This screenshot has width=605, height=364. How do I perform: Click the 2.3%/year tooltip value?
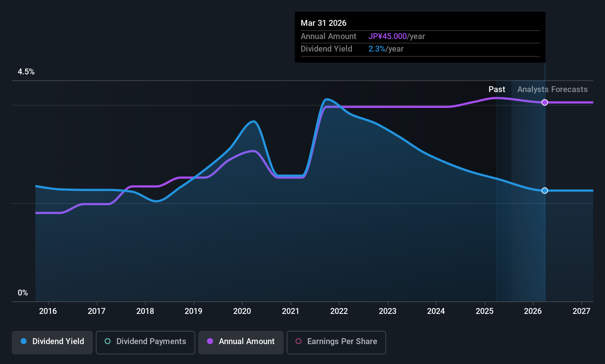tap(386, 49)
